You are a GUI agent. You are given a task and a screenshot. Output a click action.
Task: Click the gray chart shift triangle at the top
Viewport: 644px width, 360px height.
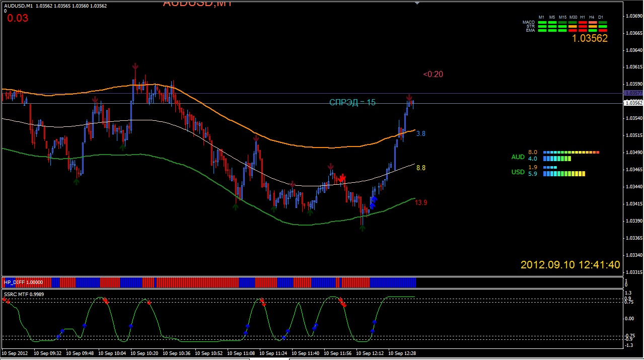[x=417, y=3]
